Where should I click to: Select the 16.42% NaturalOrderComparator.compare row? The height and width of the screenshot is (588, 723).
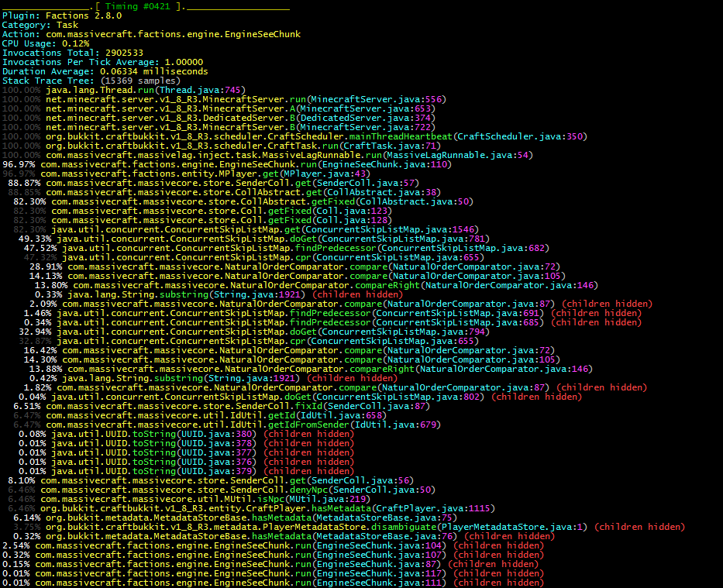290,350
